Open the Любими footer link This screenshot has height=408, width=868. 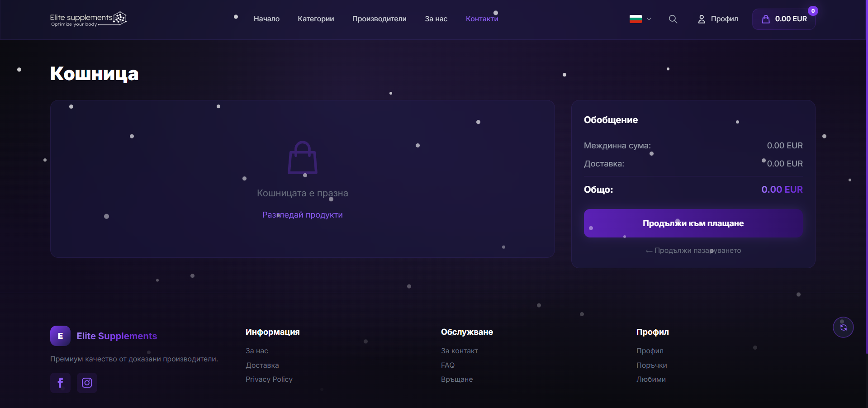(x=650, y=379)
